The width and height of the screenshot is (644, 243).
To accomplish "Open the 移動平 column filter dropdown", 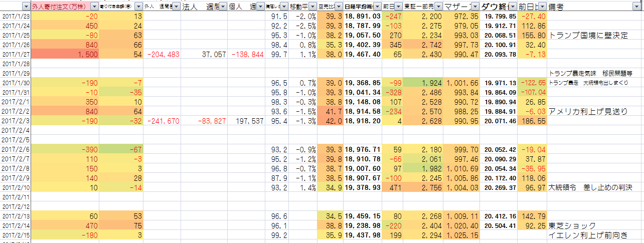I will pos(312,7).
